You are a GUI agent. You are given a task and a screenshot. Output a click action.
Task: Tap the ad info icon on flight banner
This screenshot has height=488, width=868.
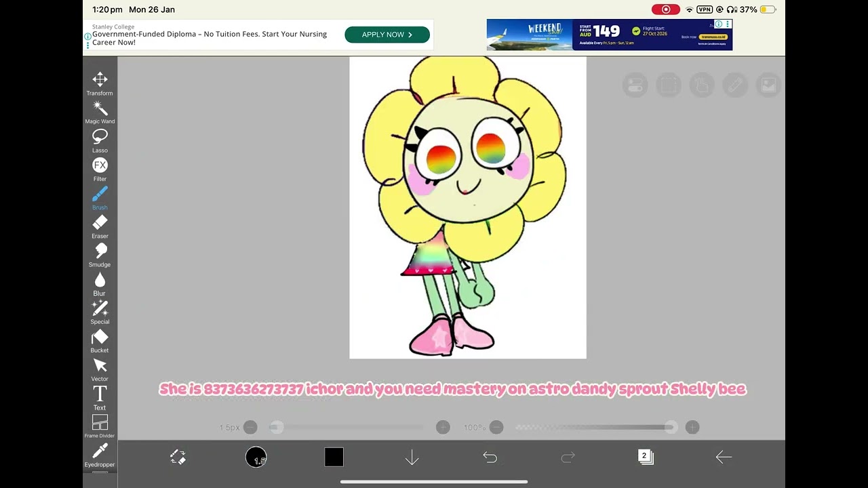[x=719, y=24]
